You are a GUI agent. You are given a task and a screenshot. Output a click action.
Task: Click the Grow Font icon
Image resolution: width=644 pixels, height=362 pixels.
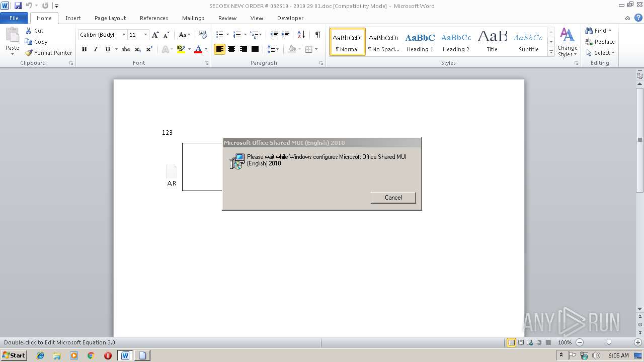tap(155, 35)
